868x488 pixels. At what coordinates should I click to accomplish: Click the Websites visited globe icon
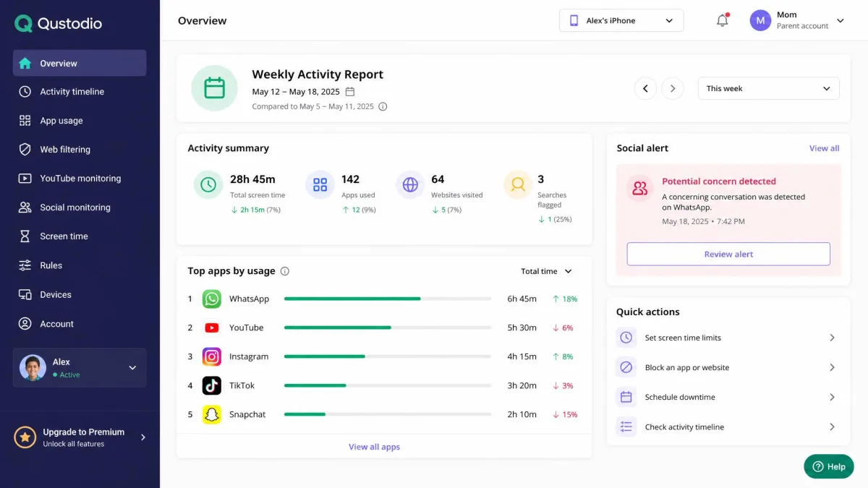(410, 185)
